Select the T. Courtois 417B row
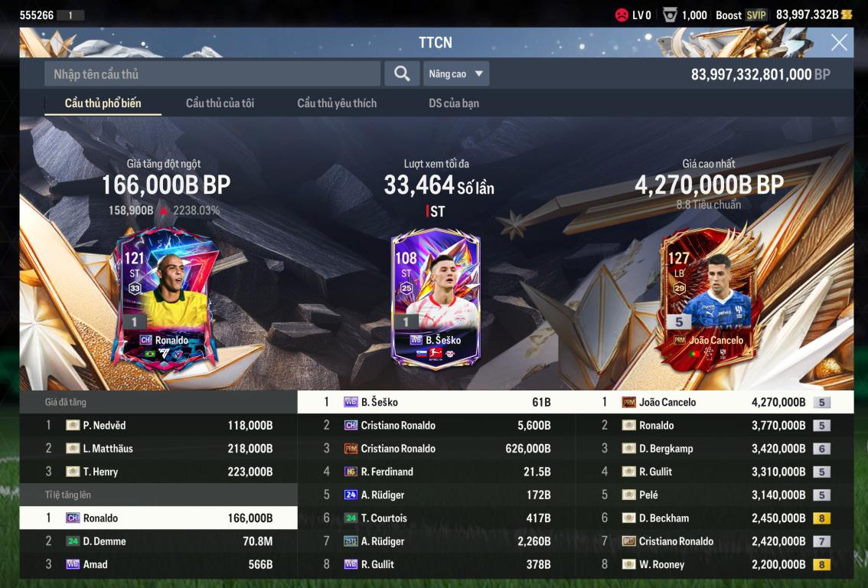 (x=436, y=518)
